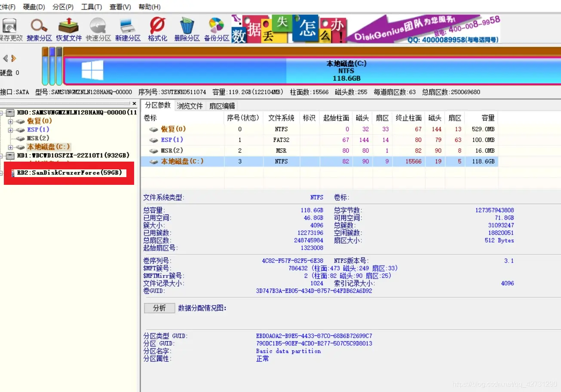Click the 起始柱面 column header
This screenshot has width=561, height=392.
click(x=336, y=118)
